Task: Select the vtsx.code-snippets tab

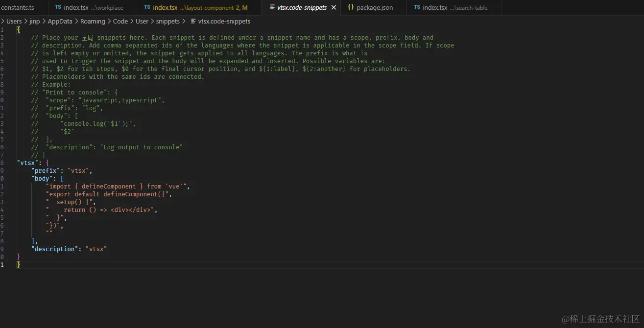Action: click(x=302, y=7)
